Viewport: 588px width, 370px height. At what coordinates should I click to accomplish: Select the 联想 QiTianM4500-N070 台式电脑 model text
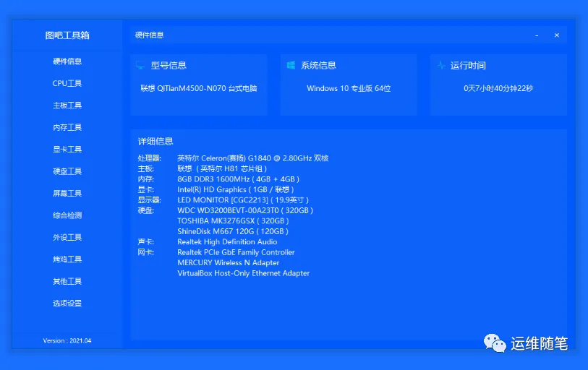[199, 88]
